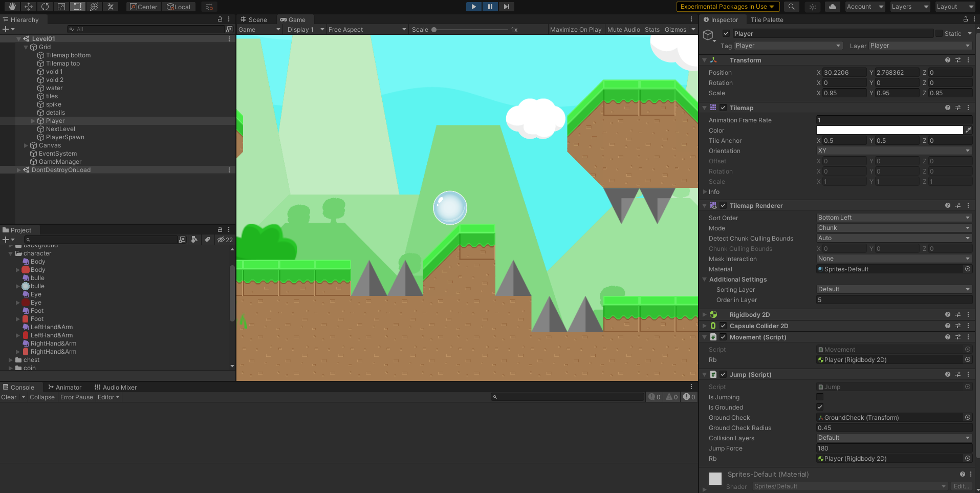Select the Rect tool
The width and height of the screenshot is (980, 493).
pyautogui.click(x=78, y=7)
